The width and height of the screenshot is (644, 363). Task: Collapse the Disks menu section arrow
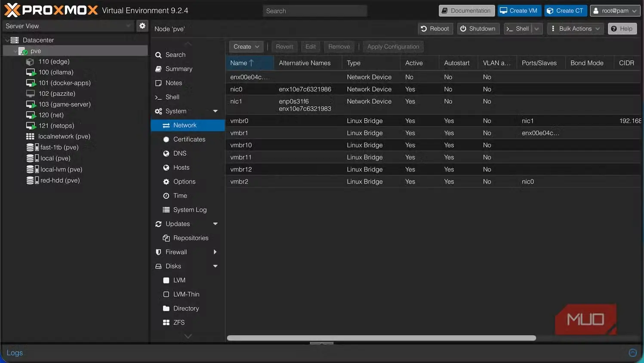coord(216,266)
